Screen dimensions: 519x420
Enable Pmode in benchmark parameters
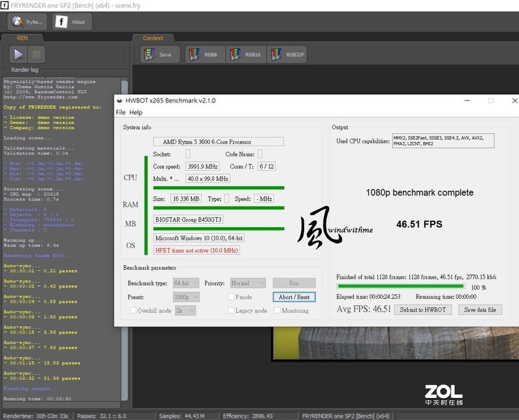(232, 297)
